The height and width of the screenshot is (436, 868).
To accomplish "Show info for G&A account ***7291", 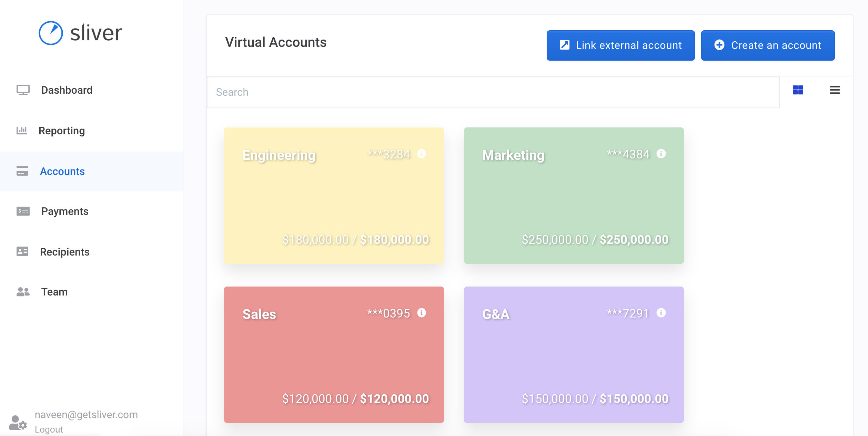I will (x=661, y=313).
